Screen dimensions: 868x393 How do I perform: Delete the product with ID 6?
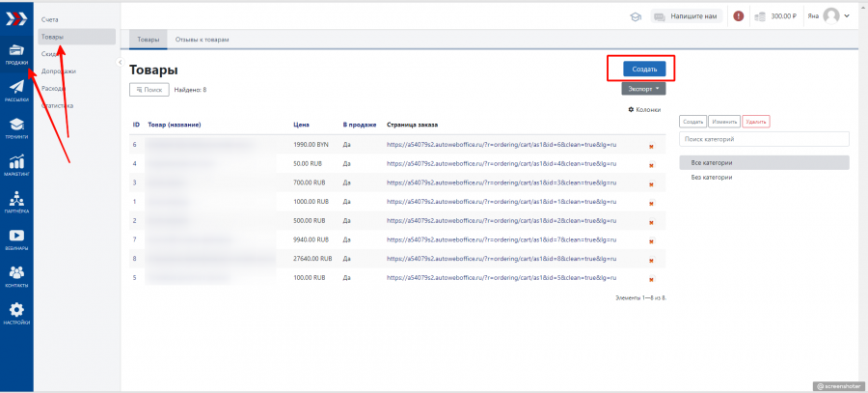(x=651, y=146)
